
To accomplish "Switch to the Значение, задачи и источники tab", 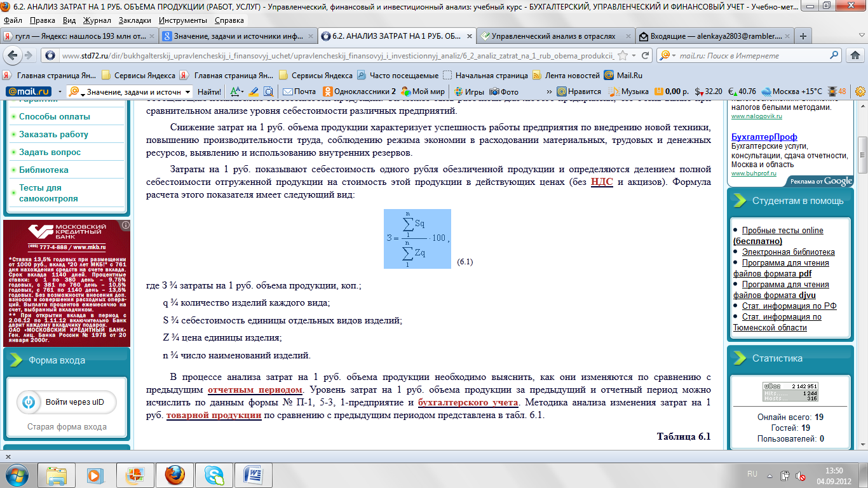I will [x=238, y=36].
